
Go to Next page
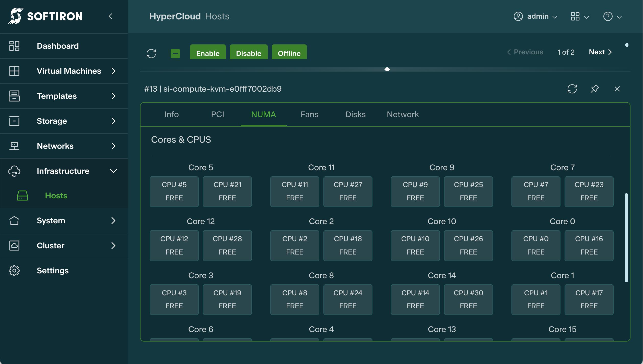coord(600,52)
